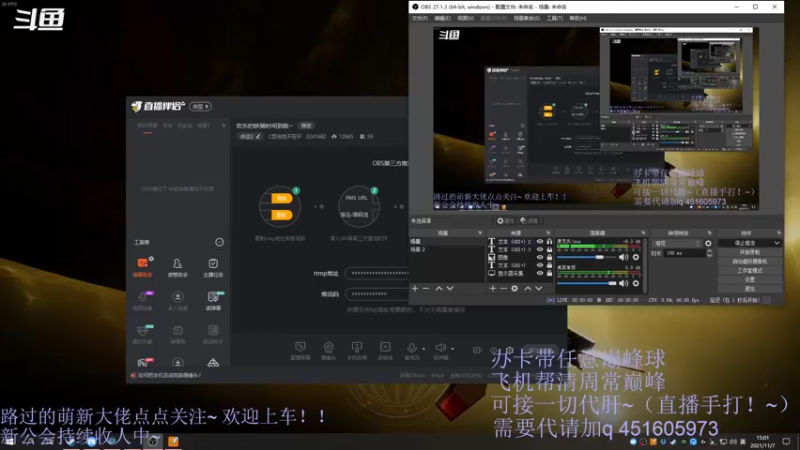This screenshot has height=450, width=800.
Task: Pop out the 来源 sources dock
Action: (x=548, y=233)
